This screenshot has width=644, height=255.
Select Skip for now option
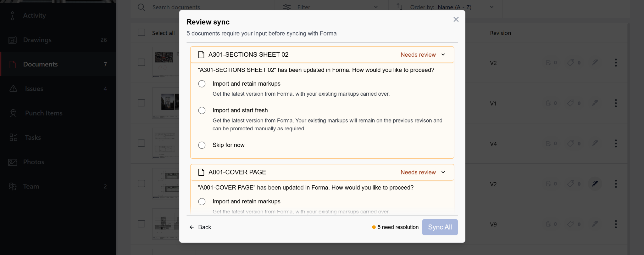click(x=202, y=145)
